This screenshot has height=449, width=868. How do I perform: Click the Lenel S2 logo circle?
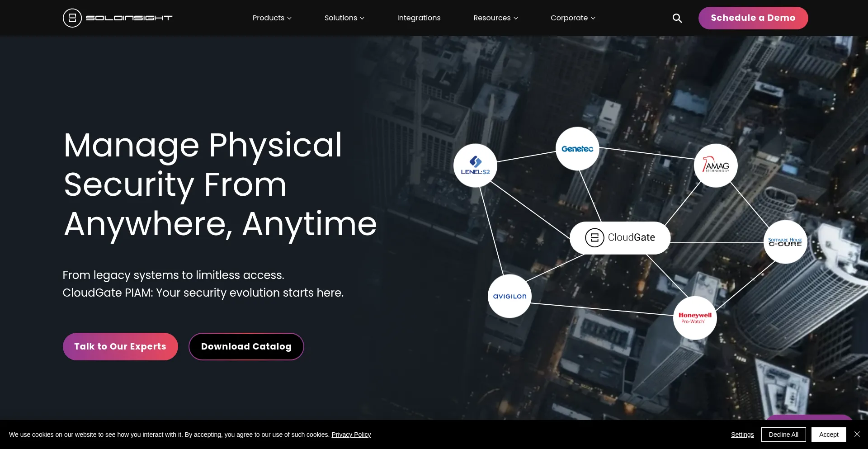point(475,165)
